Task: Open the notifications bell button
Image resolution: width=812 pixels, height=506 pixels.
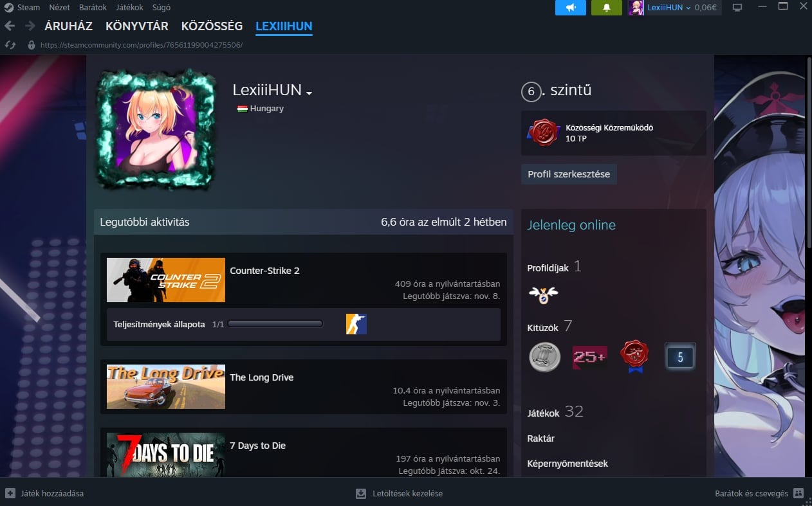Action: tap(606, 8)
